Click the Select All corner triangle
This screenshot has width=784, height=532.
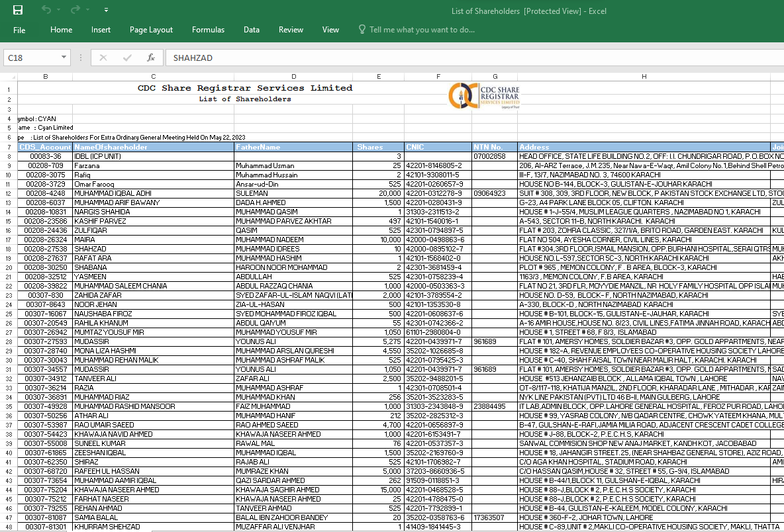tap(13, 77)
